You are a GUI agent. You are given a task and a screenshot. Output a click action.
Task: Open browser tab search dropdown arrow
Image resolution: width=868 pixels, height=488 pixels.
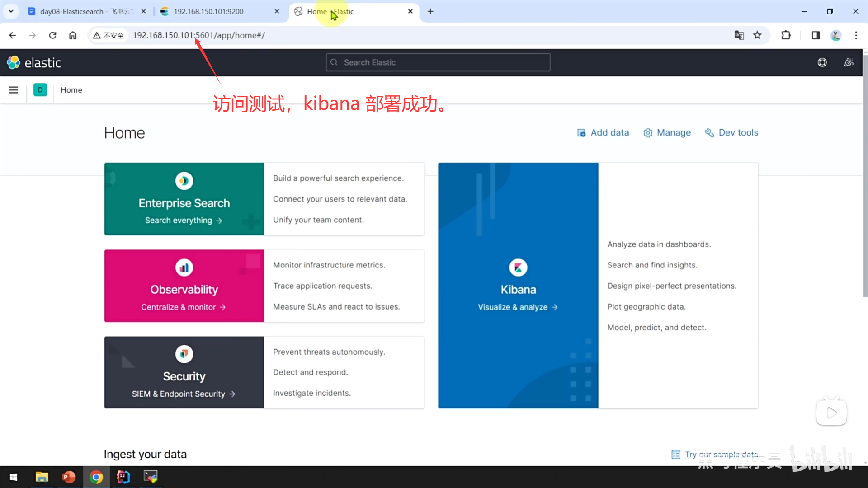tap(11, 11)
